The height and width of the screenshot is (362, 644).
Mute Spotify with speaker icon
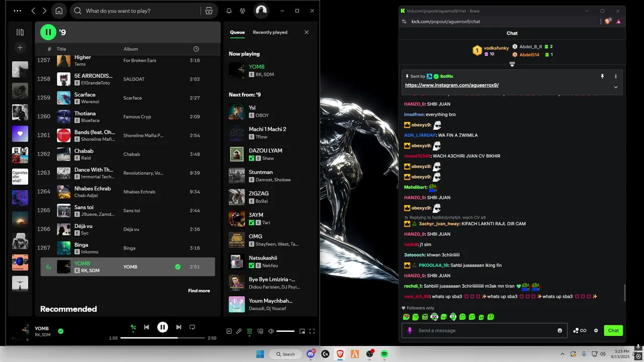tap(271, 331)
